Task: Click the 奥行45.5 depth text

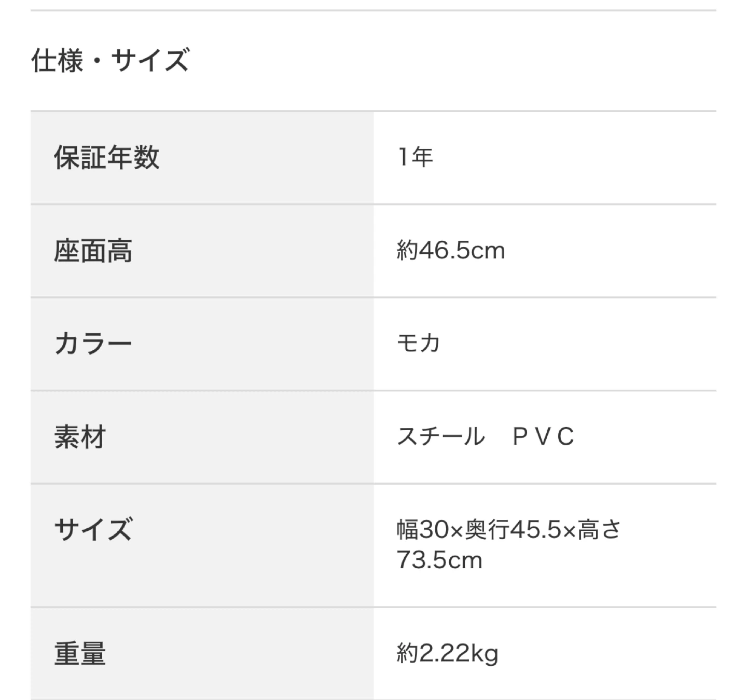Action: pyautogui.click(x=513, y=530)
